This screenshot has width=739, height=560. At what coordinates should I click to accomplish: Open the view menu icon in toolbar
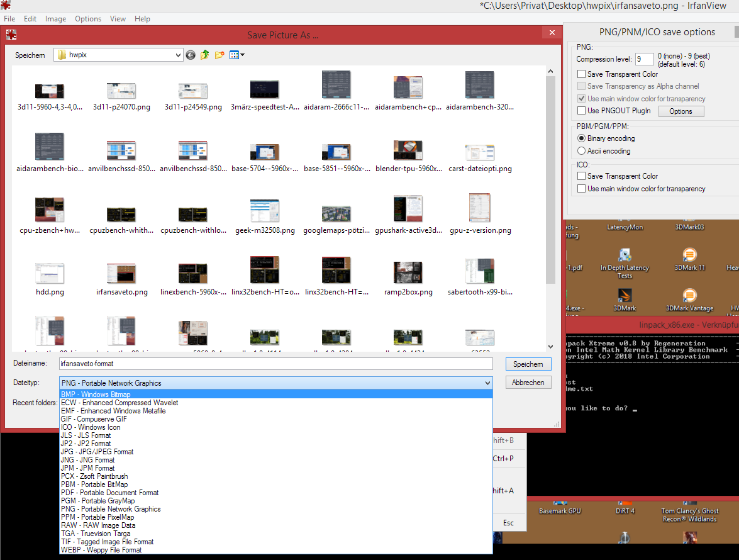[234, 55]
